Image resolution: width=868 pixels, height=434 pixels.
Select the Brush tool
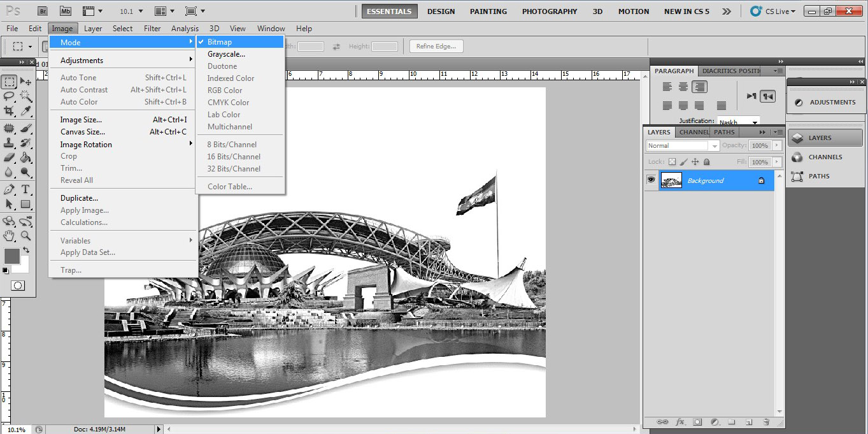tap(26, 127)
